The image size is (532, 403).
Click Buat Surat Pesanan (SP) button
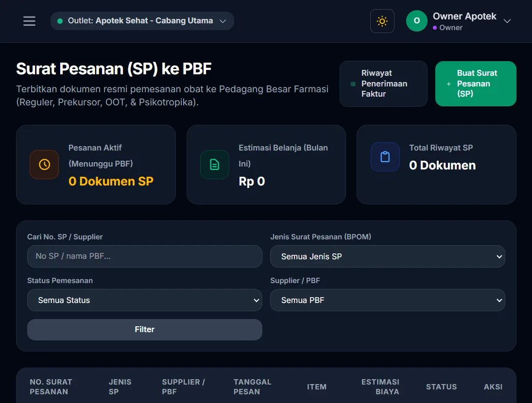(x=476, y=84)
